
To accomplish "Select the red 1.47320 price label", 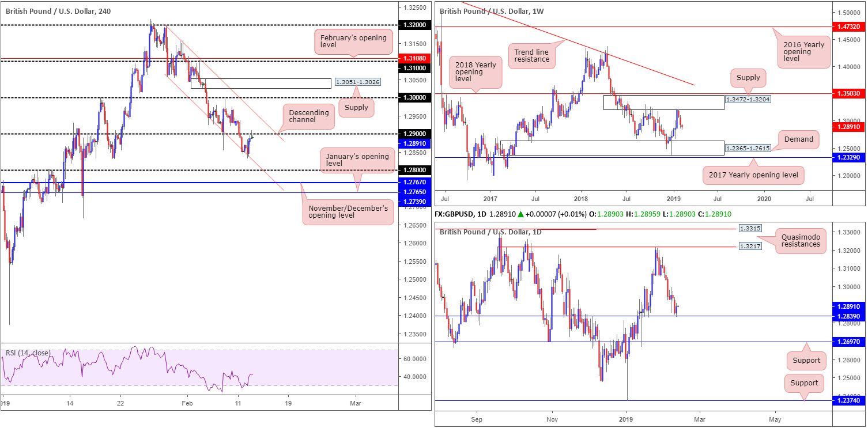I will point(850,26).
